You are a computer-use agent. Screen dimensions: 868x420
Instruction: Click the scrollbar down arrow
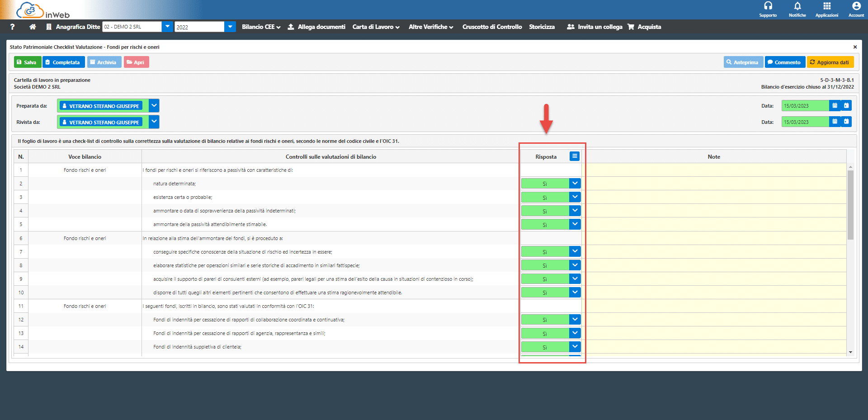click(x=850, y=352)
